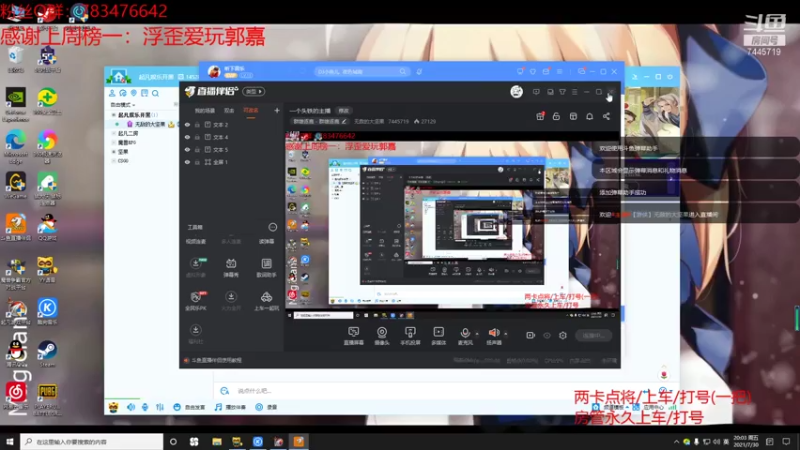
Task: Open the gift box icon with red badge
Action: click(x=540, y=116)
